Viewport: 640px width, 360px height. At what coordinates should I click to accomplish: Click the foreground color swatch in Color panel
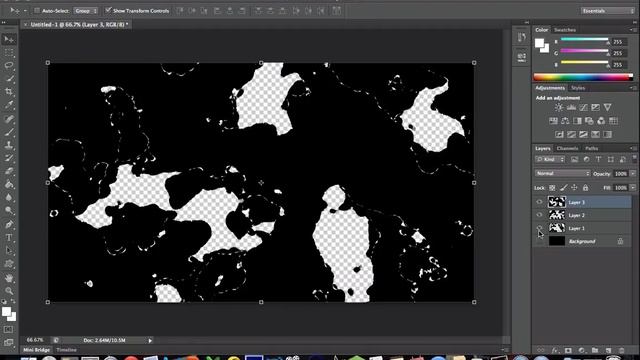[540, 43]
